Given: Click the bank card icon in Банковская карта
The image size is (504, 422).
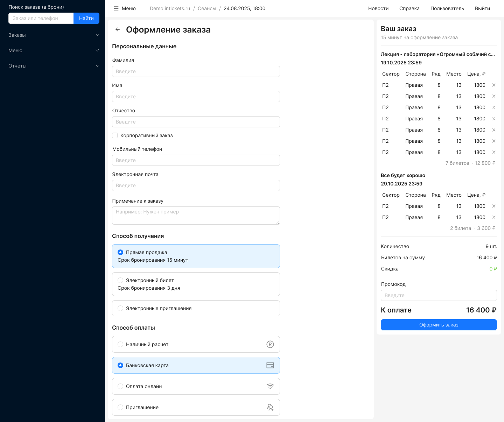Looking at the screenshot, I should click(x=270, y=365).
